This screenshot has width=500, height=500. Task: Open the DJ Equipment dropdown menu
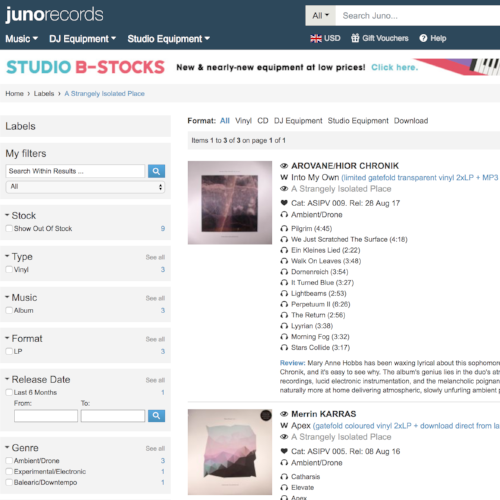click(83, 39)
